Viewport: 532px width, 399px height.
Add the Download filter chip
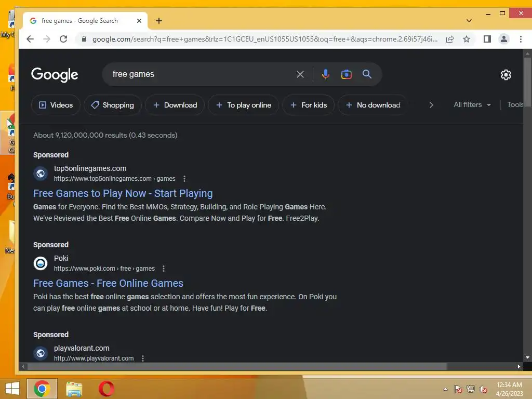pos(175,105)
